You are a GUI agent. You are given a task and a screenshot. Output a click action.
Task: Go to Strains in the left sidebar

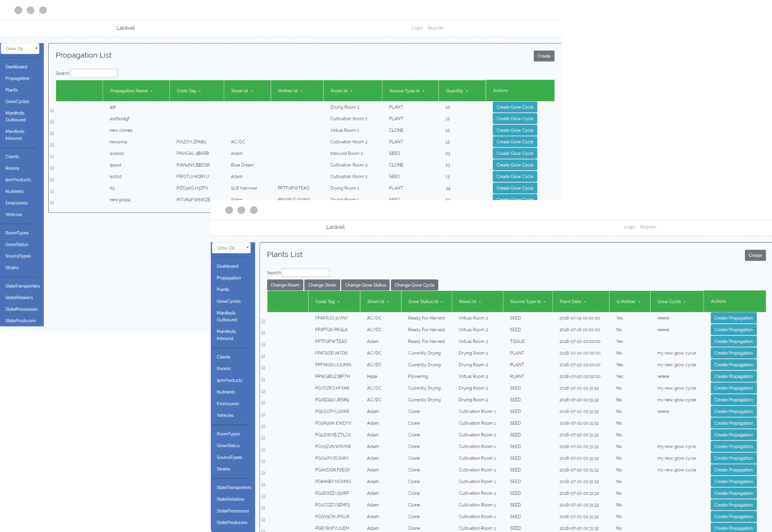12,268
